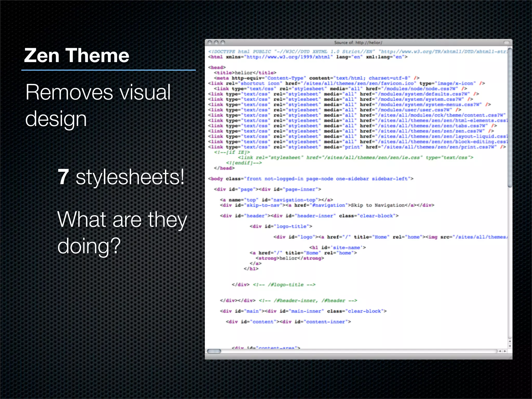Click the html xmlns line

pos(308,57)
